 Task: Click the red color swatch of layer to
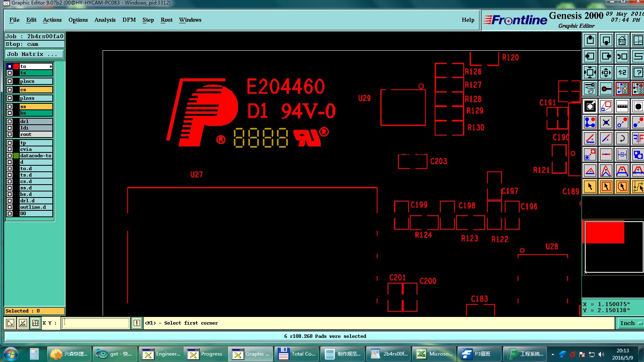coord(16,66)
